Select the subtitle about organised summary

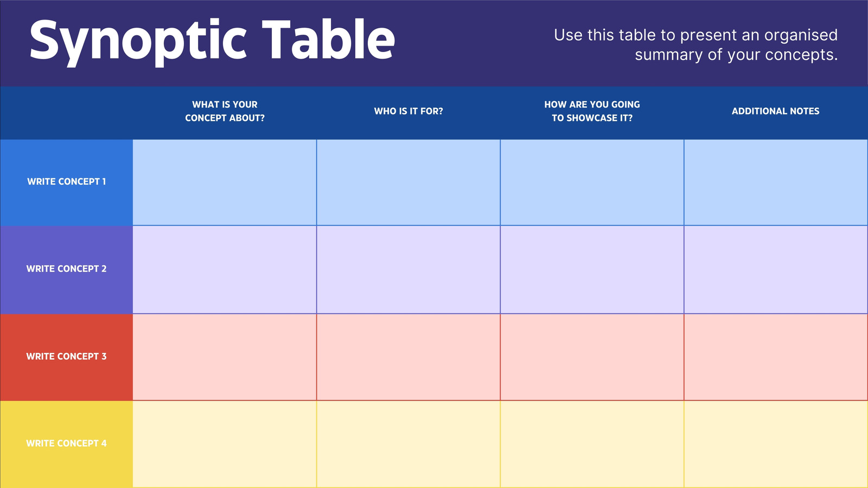point(695,44)
